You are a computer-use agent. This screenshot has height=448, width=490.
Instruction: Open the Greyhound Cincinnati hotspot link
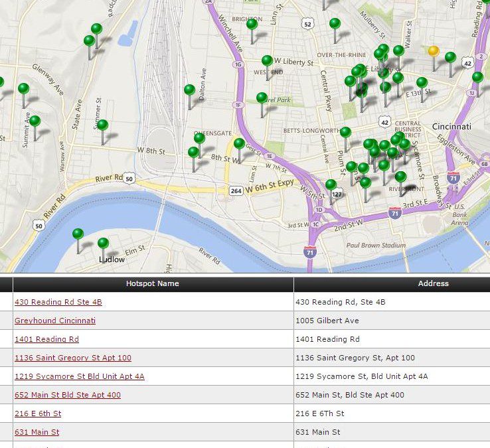(x=55, y=321)
